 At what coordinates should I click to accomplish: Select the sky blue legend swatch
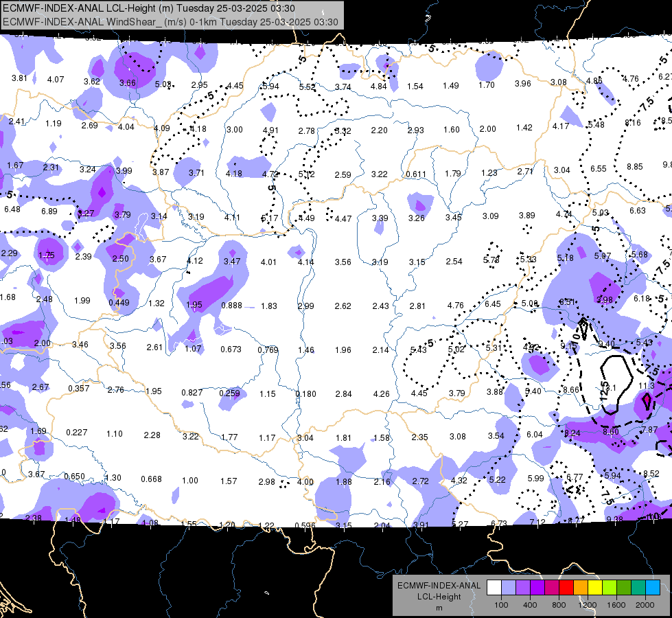pyautogui.click(x=653, y=588)
